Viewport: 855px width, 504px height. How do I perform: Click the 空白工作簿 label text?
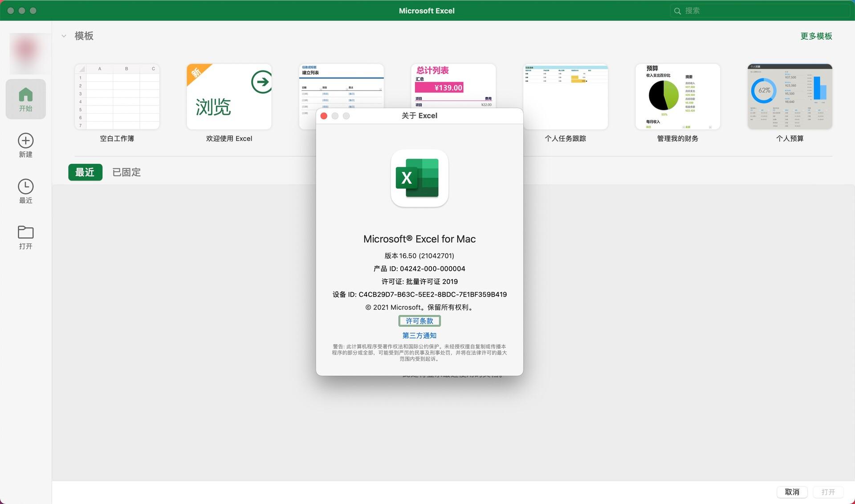(117, 139)
